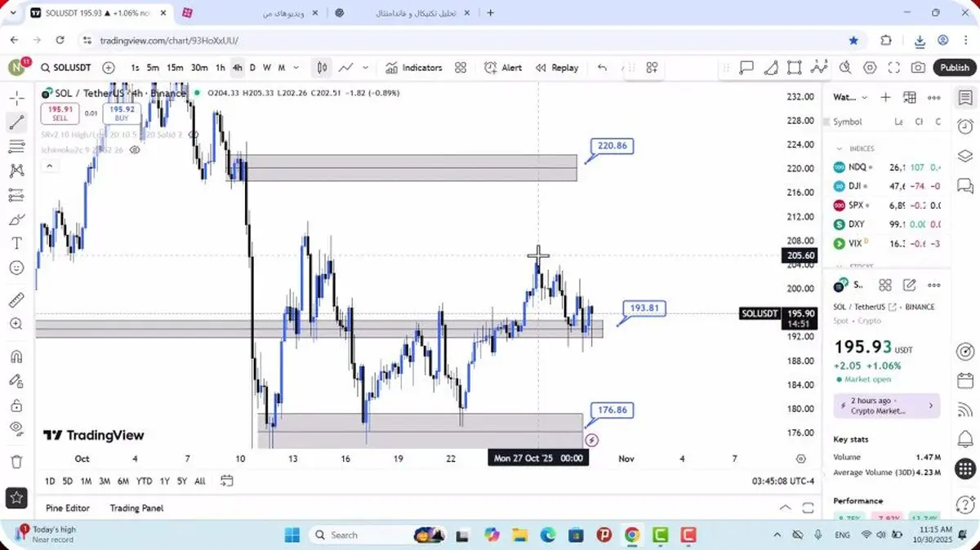Open the Indicators dialog
The width and height of the screenshot is (980, 550).
coord(413,68)
